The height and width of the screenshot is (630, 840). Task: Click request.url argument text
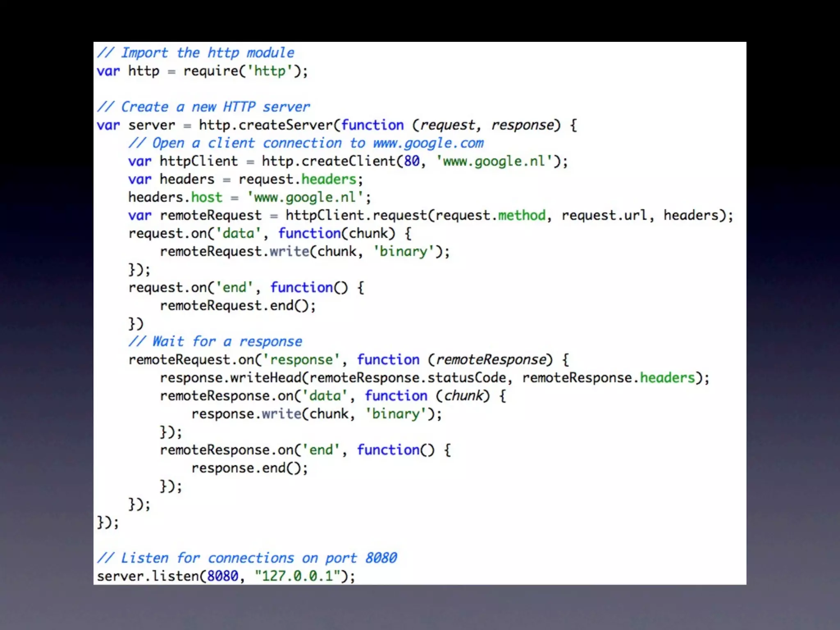604,215
